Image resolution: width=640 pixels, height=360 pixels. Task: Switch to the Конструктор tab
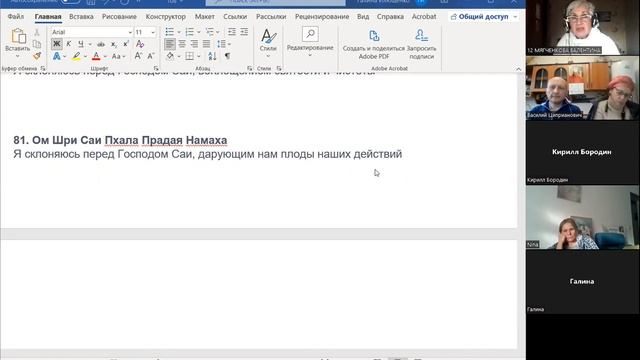click(166, 17)
